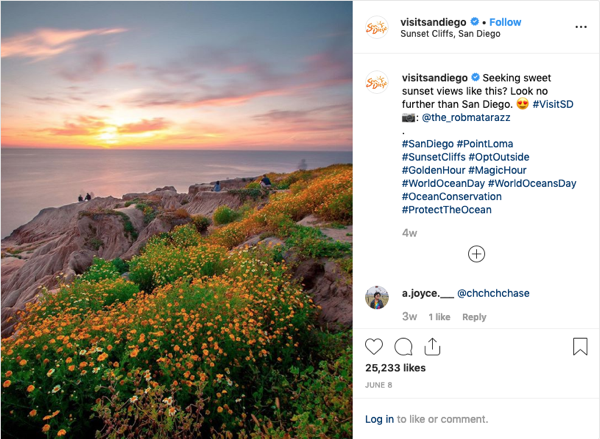Viewport: 600px width, 439px height.
Task: Click the visitsandiego profile picture in the header
Action: tap(377, 27)
